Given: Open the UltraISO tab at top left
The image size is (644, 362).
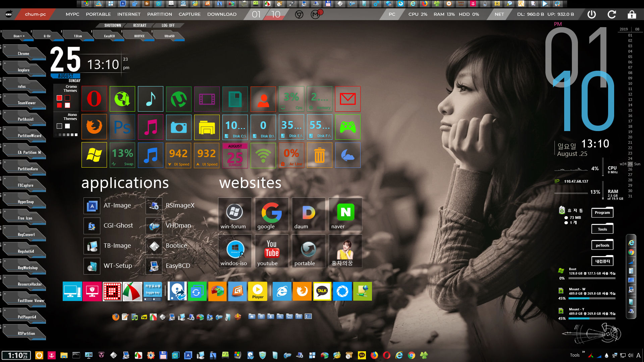Looking at the screenshot, I should [169, 36].
